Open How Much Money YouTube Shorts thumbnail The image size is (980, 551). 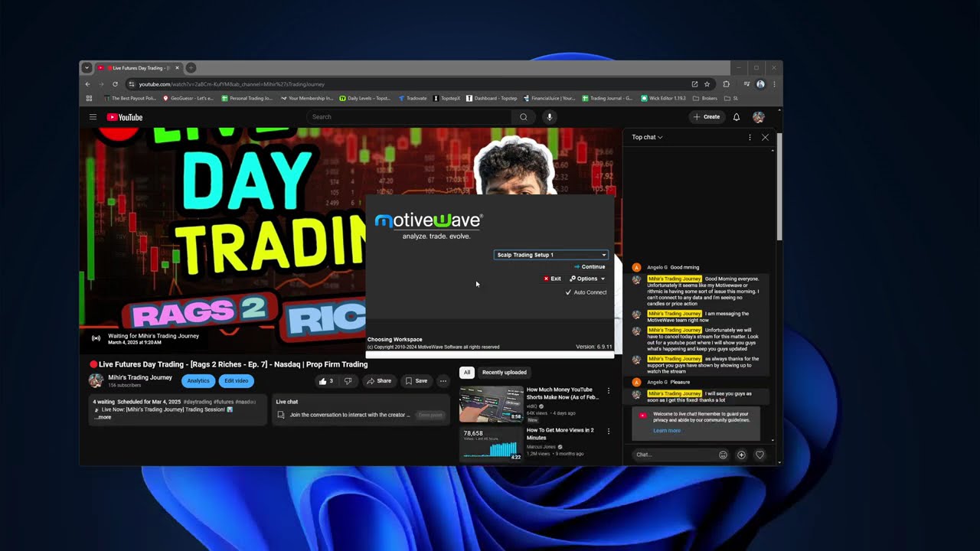492,403
